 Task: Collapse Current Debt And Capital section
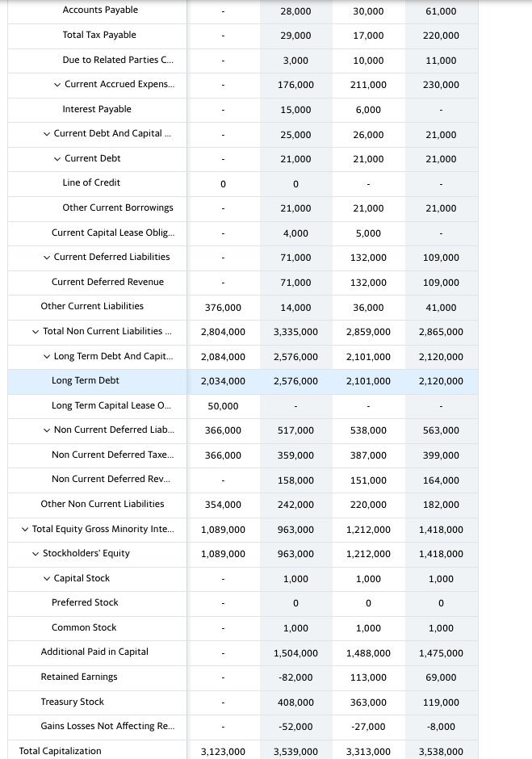(46, 134)
